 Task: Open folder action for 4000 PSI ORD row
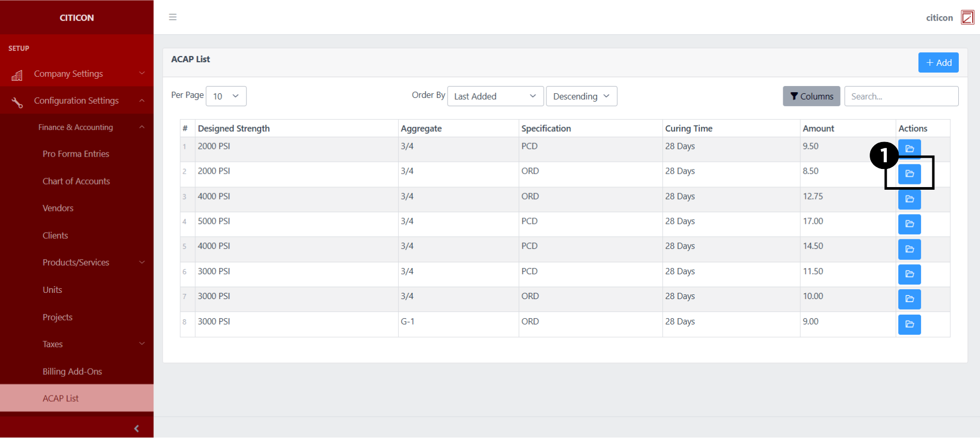(x=909, y=199)
